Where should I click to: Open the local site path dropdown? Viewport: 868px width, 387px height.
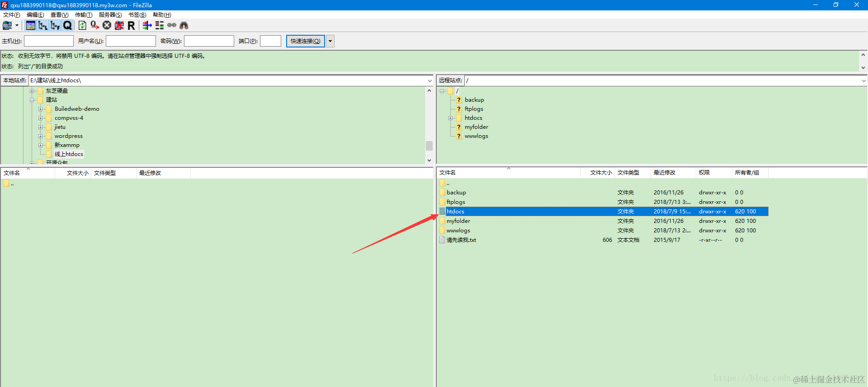[429, 80]
